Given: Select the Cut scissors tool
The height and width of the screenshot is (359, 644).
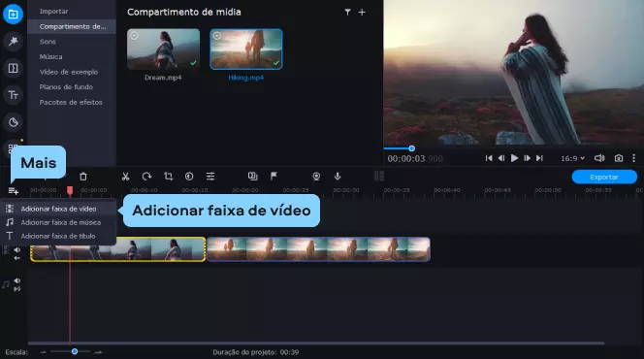Looking at the screenshot, I should click(x=126, y=177).
